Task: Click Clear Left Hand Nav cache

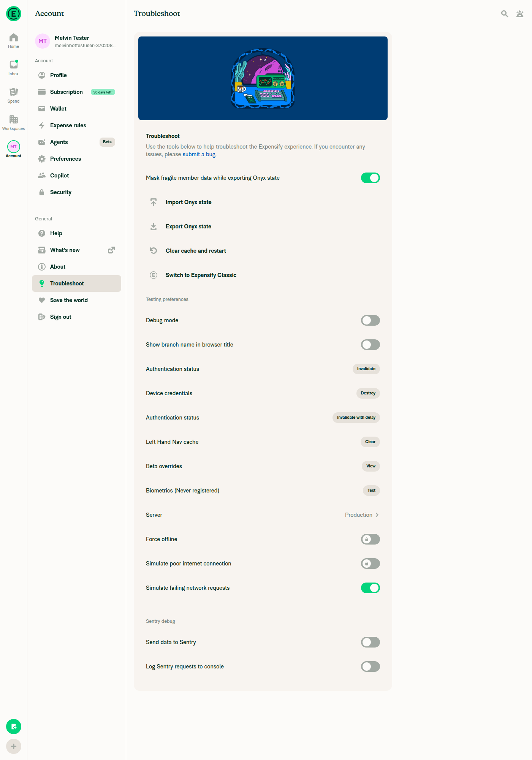Action: pyautogui.click(x=370, y=442)
